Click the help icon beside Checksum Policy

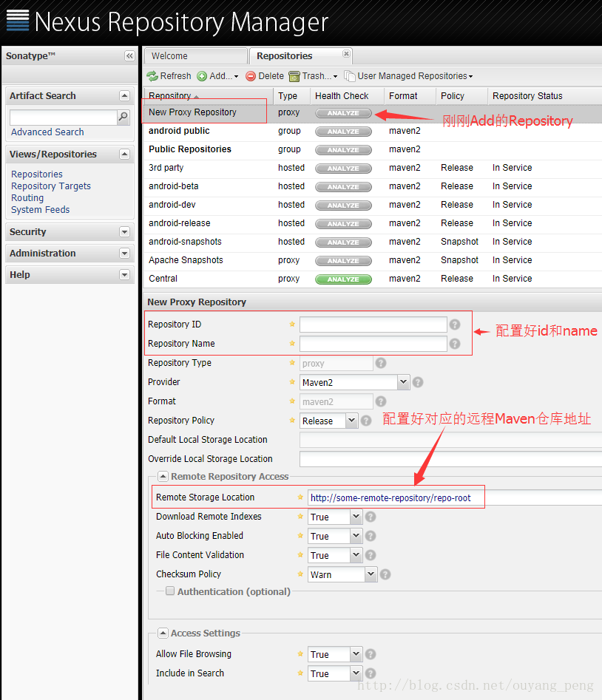[385, 574]
